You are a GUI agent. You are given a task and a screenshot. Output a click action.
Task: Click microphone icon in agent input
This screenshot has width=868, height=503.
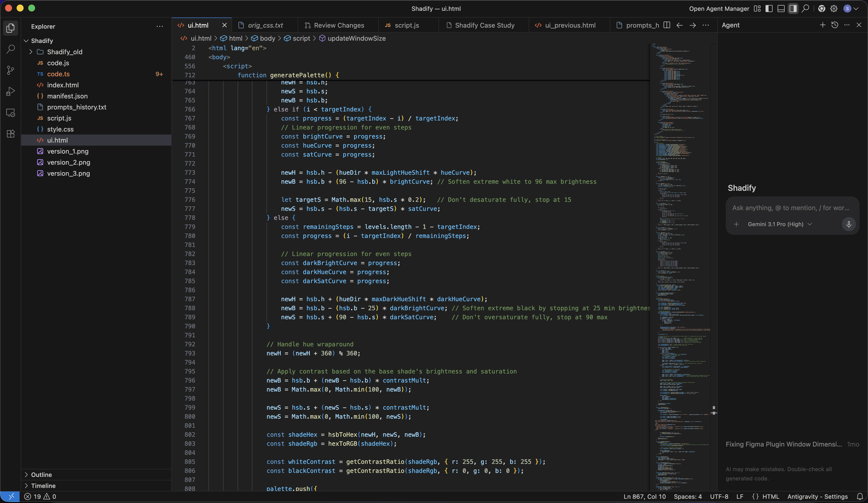(x=849, y=224)
